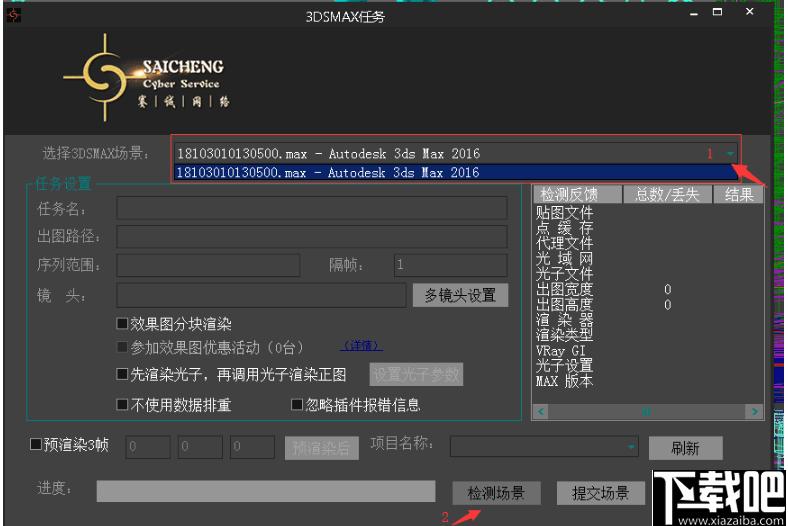Image resolution: width=788 pixels, height=526 pixels.
Task: Select 出图宽度 row
Action: point(564,289)
